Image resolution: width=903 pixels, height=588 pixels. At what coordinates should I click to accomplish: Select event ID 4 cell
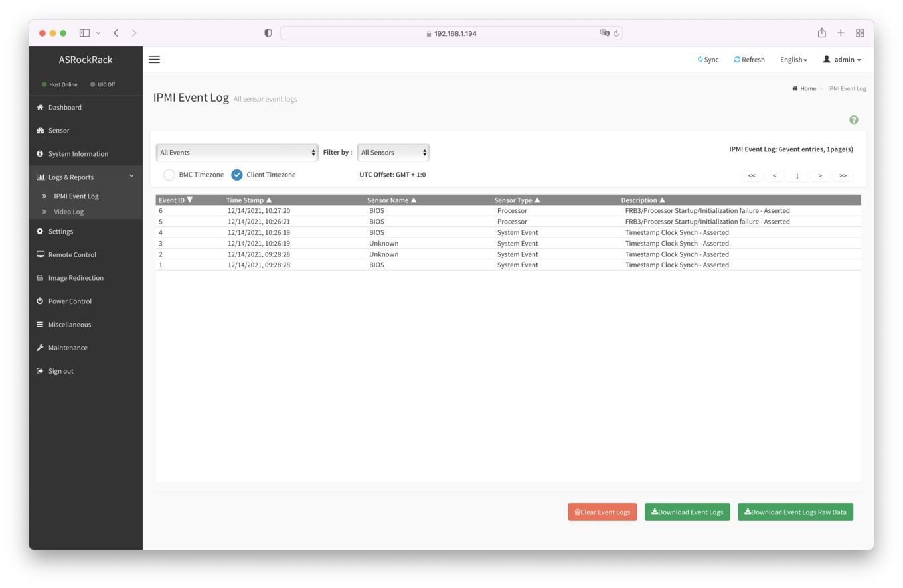tap(161, 233)
